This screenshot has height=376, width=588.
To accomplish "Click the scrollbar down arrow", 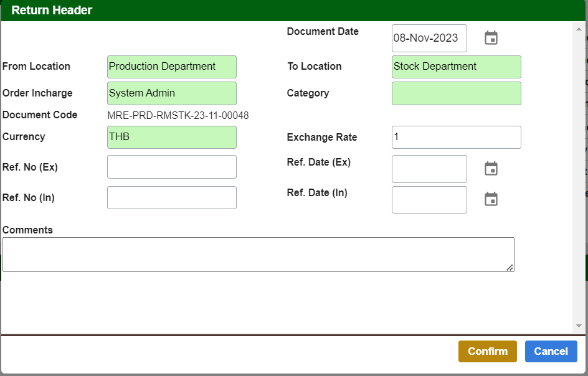I will 579,326.
